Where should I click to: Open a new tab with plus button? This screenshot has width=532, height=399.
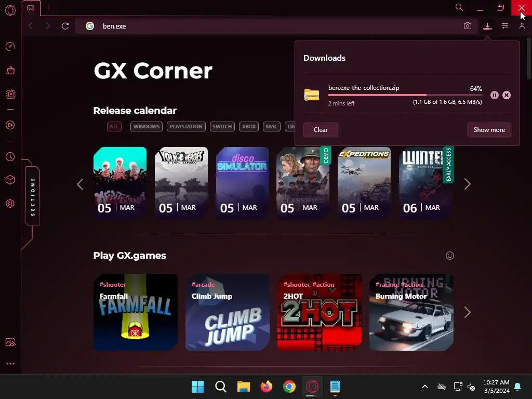pos(48,7)
